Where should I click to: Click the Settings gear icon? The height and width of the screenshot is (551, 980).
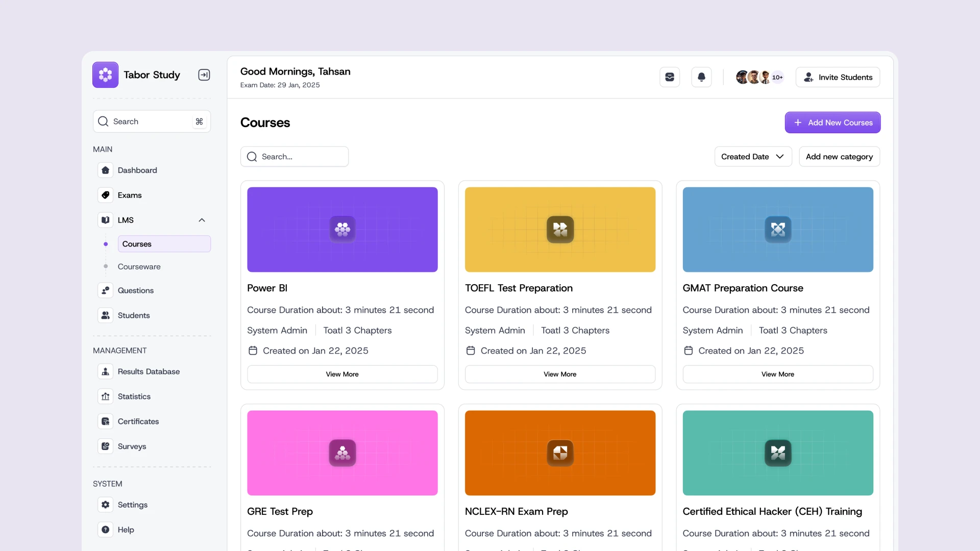click(x=105, y=505)
